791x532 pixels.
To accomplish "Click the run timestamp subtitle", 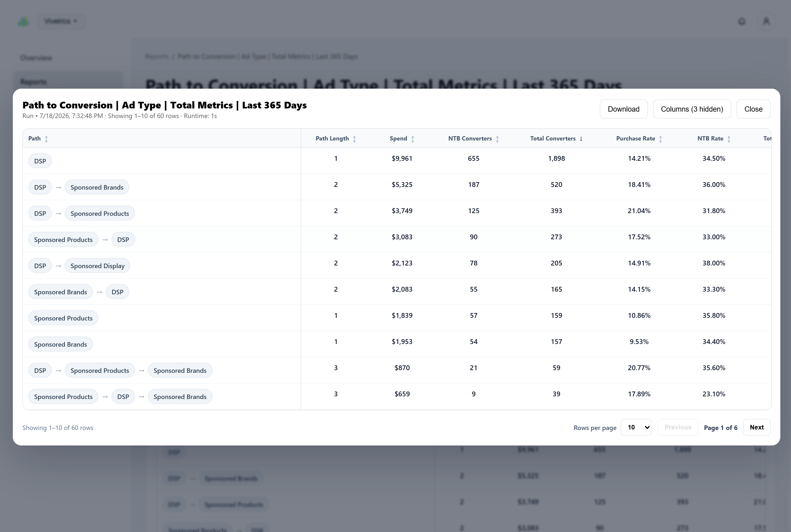I will click(119, 116).
